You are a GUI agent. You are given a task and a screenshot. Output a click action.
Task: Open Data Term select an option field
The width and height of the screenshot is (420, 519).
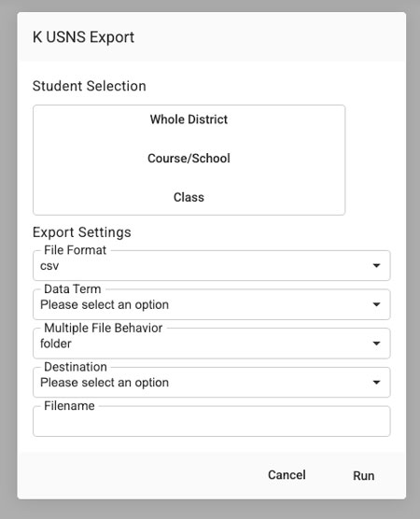(x=212, y=304)
